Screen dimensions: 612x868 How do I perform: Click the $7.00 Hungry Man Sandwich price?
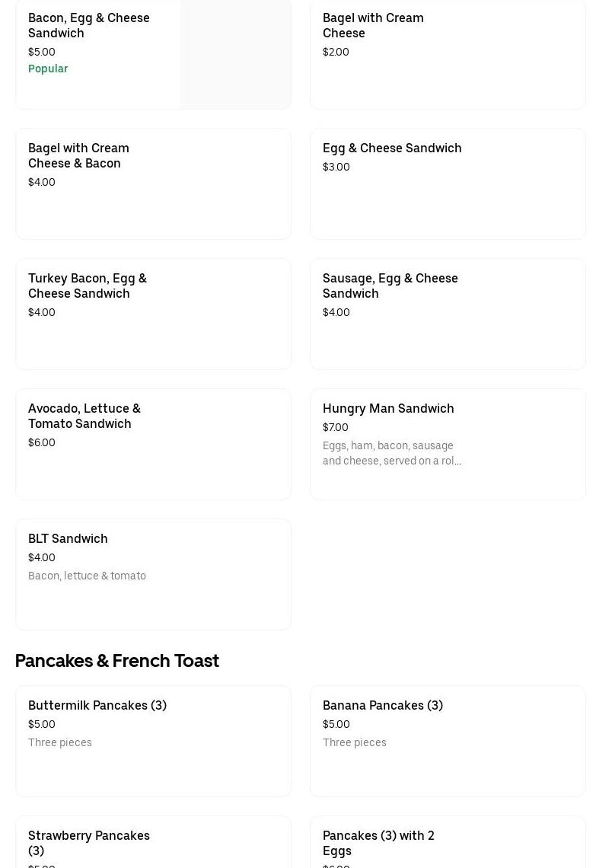336,427
